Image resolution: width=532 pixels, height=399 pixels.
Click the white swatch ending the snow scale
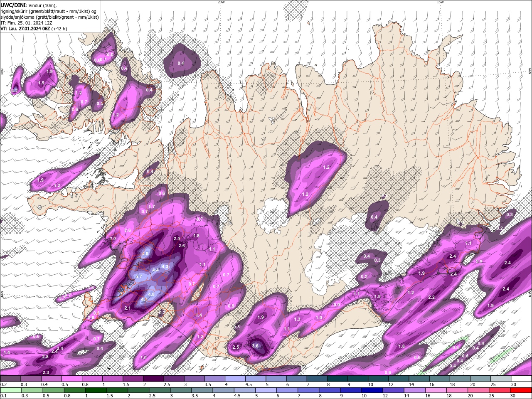pos(521,379)
